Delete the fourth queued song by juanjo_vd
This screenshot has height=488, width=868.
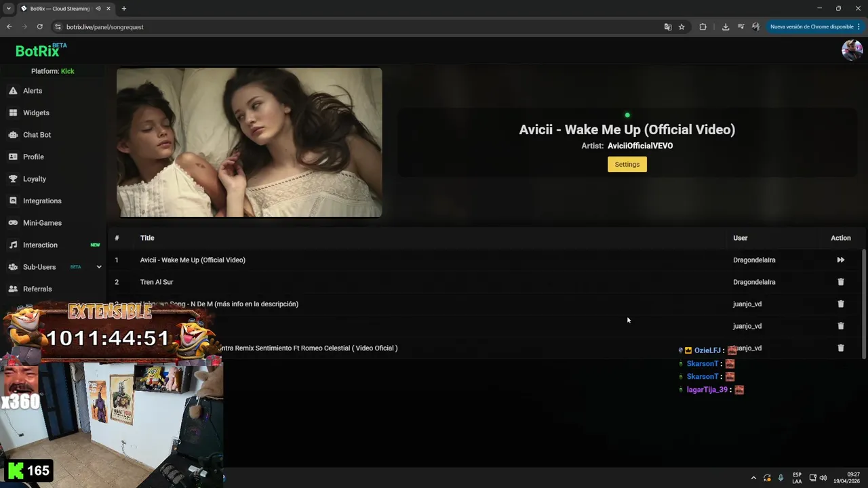(841, 326)
